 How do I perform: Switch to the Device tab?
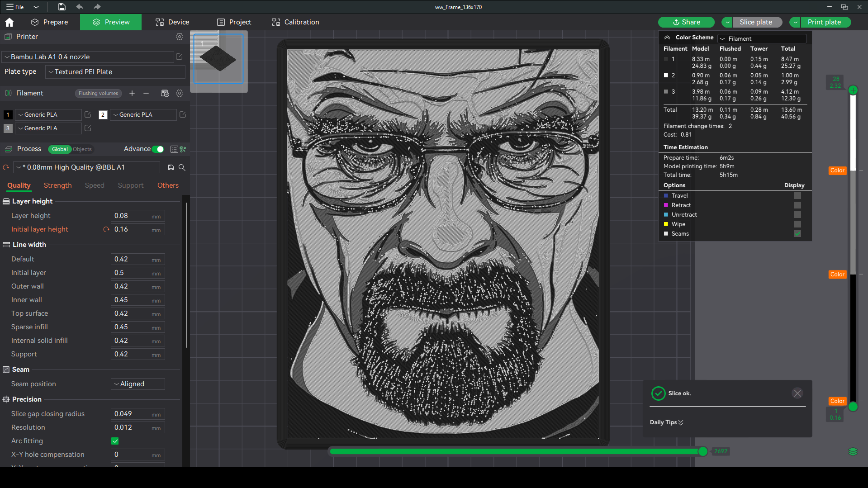point(172,22)
